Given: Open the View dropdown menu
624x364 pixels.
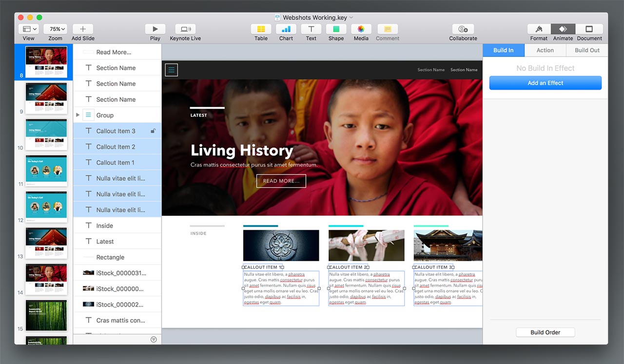Looking at the screenshot, I should coord(29,29).
